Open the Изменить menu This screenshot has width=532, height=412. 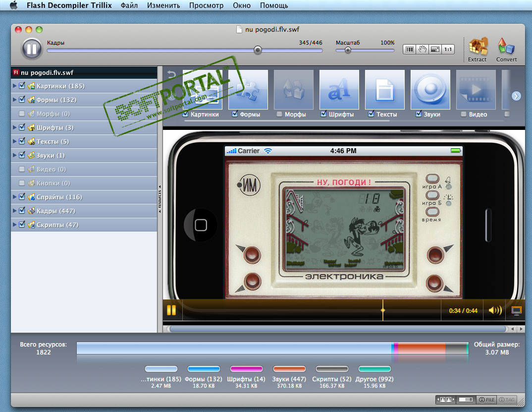(163, 5)
